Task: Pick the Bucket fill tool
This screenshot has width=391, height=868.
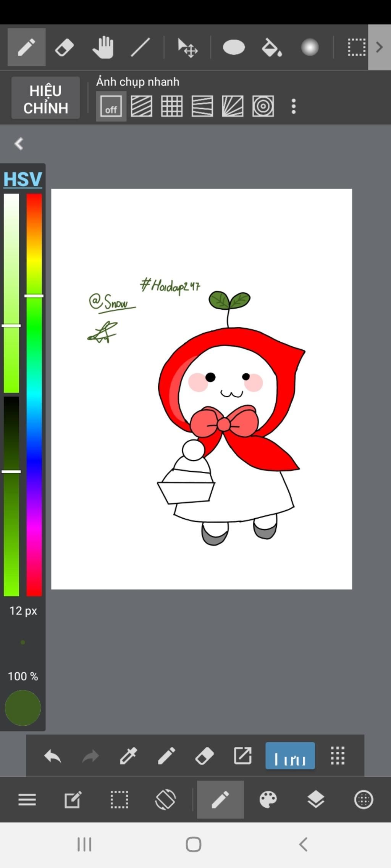Action: [x=272, y=48]
